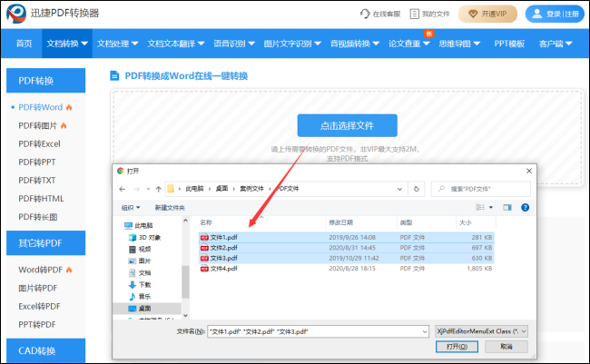
Task: Choose Excel转PDF in the sidebar
Action: point(39,307)
